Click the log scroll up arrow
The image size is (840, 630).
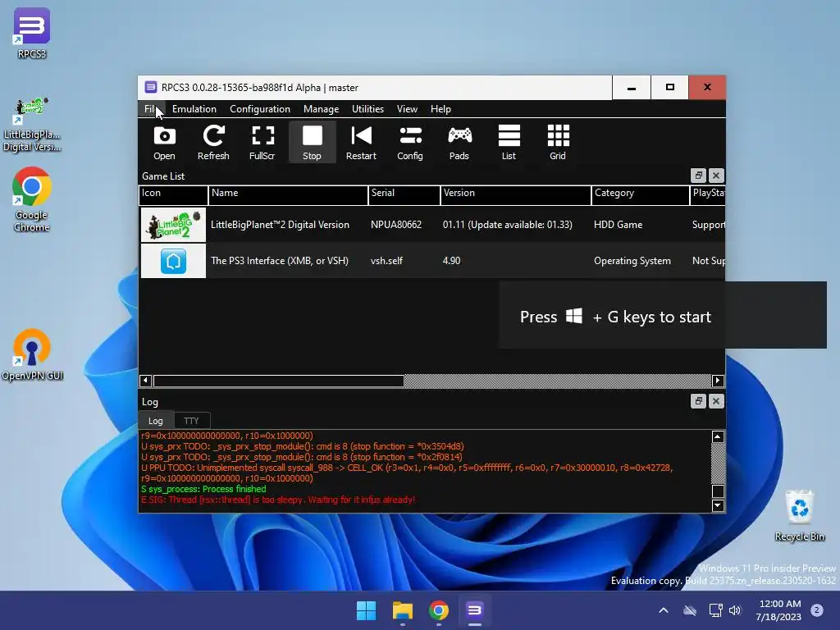718,436
